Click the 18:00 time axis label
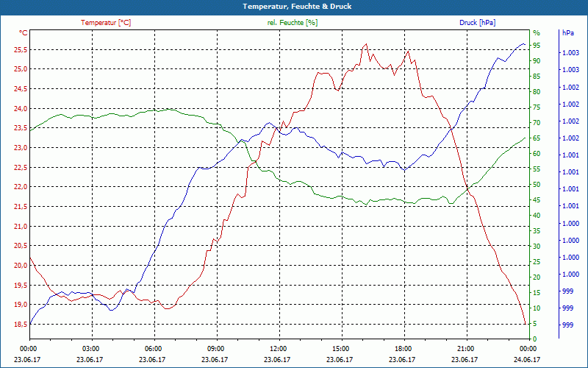 click(x=402, y=348)
